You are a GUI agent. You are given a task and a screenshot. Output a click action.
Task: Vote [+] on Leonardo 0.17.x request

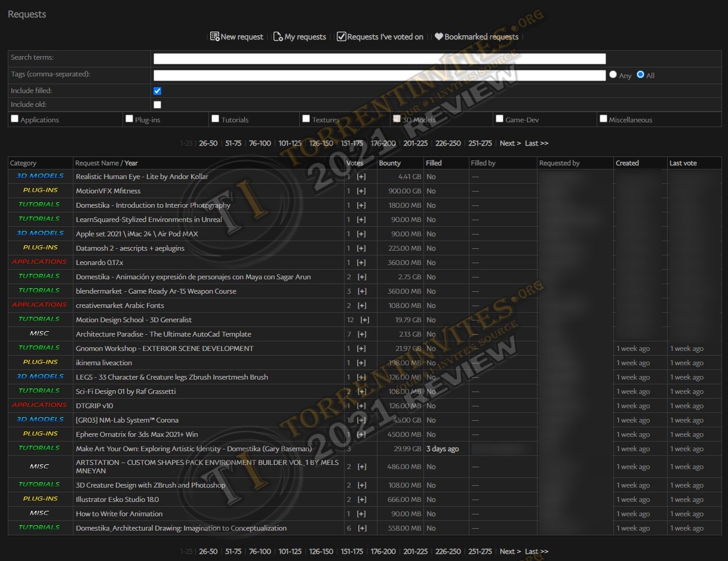pos(361,263)
